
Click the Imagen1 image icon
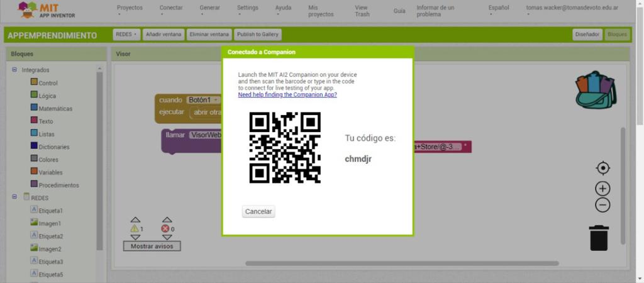[x=34, y=222]
